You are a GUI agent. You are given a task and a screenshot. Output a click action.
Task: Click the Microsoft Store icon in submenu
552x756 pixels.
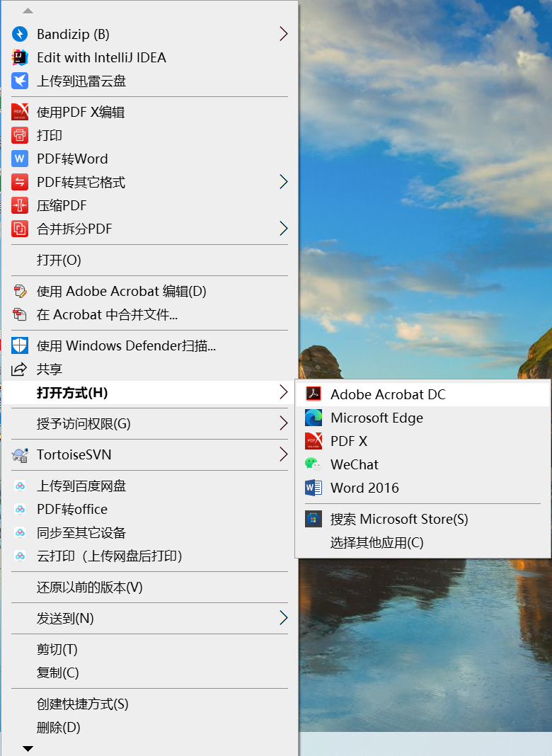point(314,519)
